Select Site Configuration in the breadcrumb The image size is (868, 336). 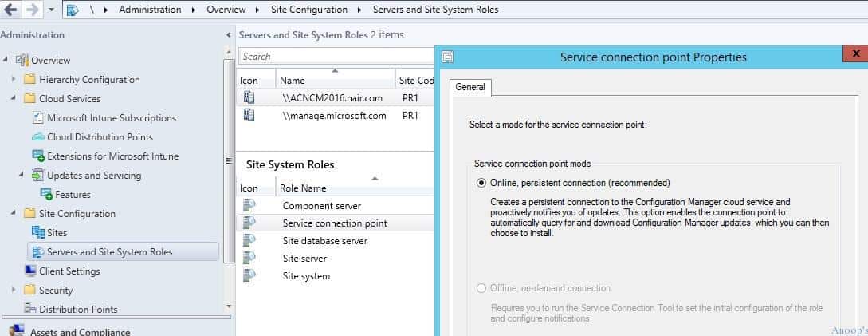(x=309, y=10)
